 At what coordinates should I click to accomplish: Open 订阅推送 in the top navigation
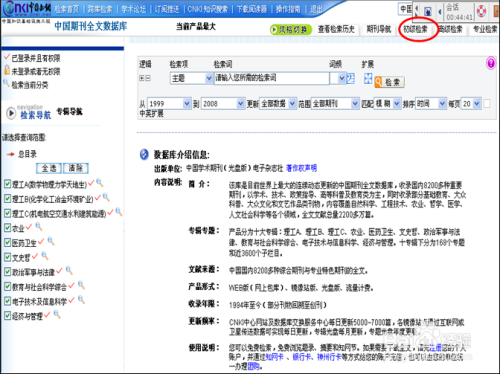167,9
